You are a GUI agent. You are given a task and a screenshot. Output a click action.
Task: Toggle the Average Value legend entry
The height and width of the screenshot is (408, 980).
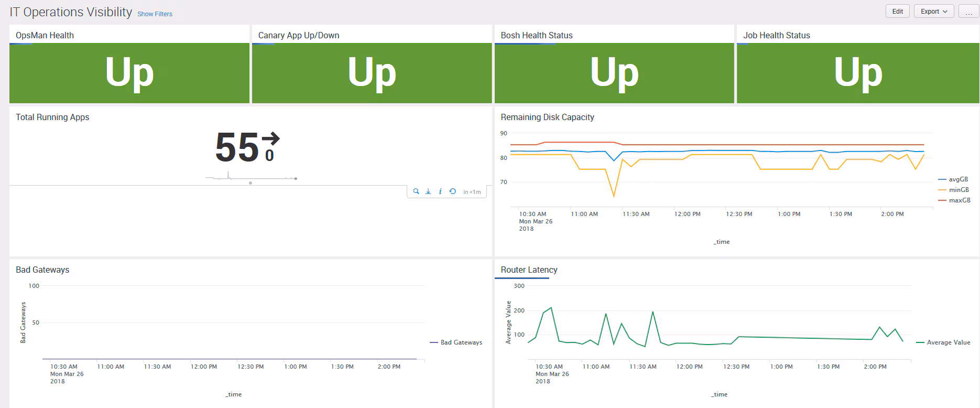click(x=948, y=342)
